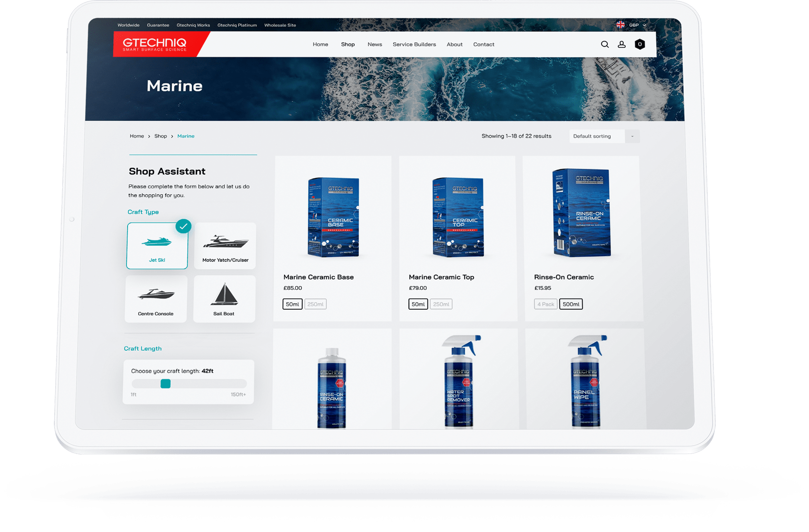Select the Motor Yatch/Cruiser craft type
Image resolution: width=809 pixels, height=532 pixels.
coord(225,246)
